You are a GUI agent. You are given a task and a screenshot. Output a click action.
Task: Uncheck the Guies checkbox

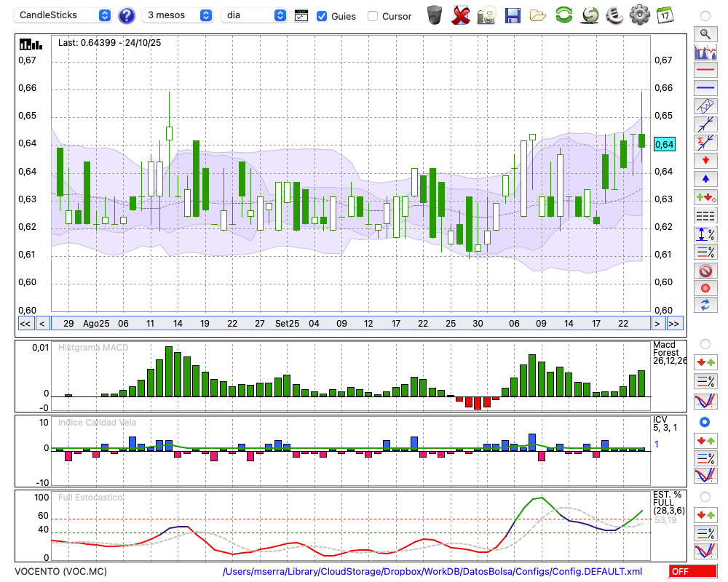tap(322, 16)
